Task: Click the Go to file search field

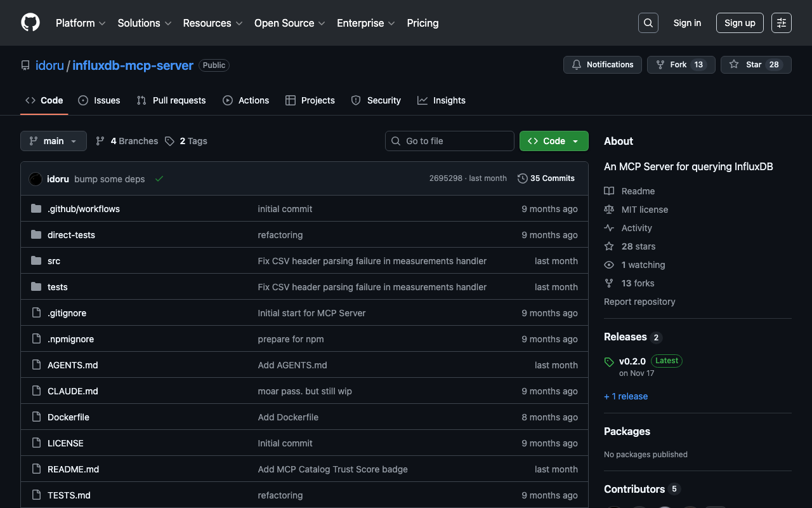Action: (x=450, y=141)
